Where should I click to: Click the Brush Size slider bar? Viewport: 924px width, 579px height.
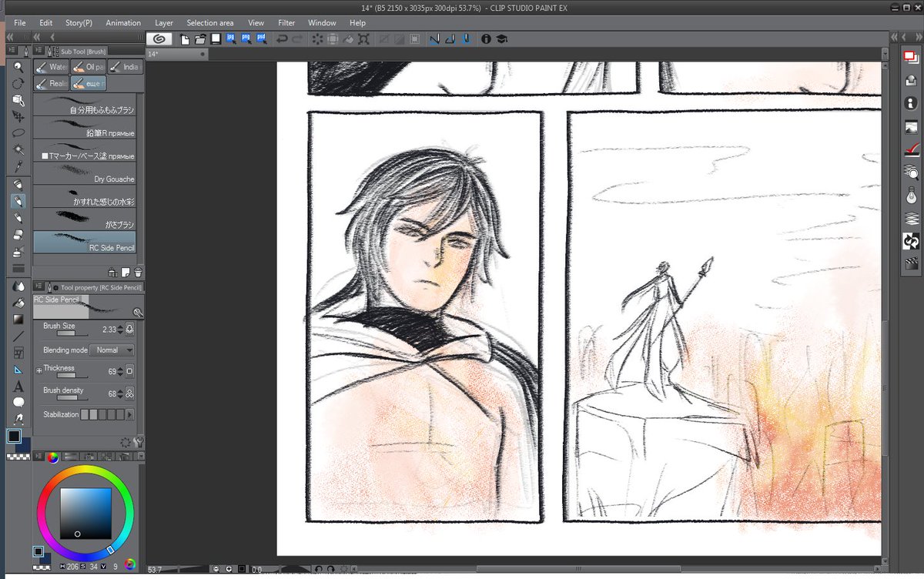click(72, 333)
